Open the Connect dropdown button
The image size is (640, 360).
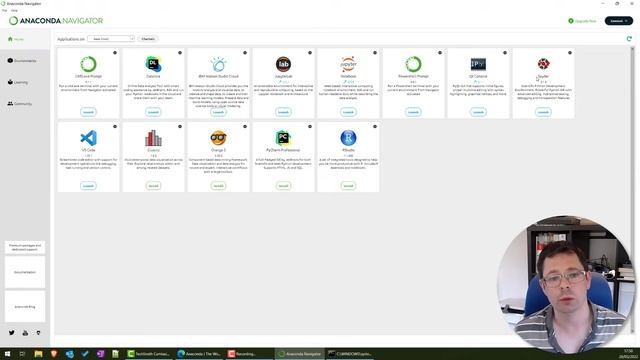coord(619,21)
